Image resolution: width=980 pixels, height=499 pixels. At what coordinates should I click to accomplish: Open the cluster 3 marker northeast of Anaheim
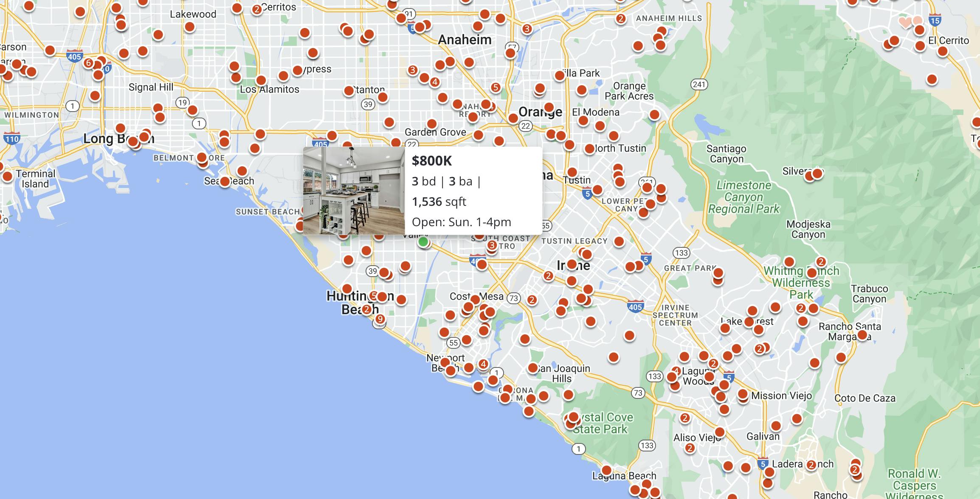click(x=527, y=29)
